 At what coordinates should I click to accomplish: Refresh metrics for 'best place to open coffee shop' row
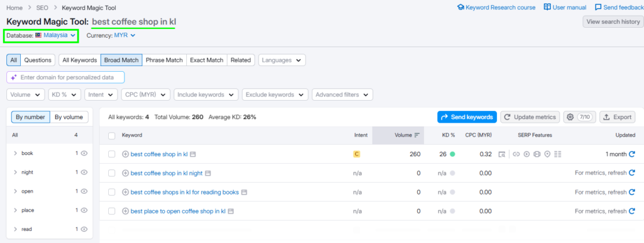coord(632,211)
